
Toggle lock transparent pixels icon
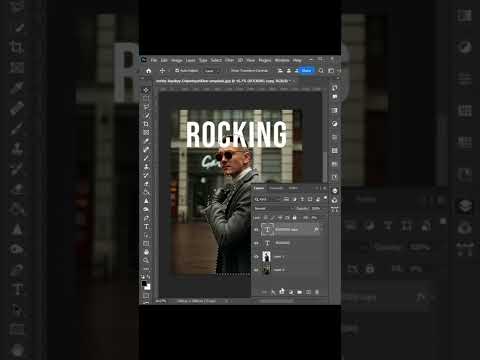(265, 218)
